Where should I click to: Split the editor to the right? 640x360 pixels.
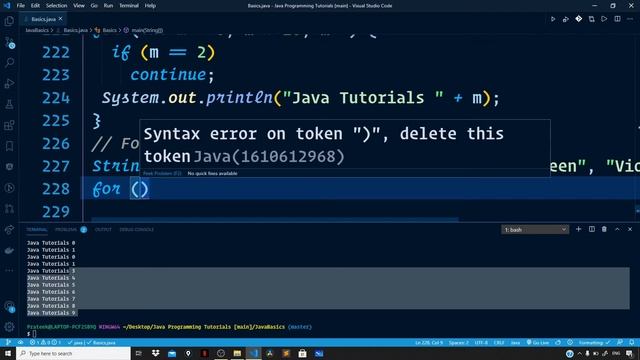[617, 19]
